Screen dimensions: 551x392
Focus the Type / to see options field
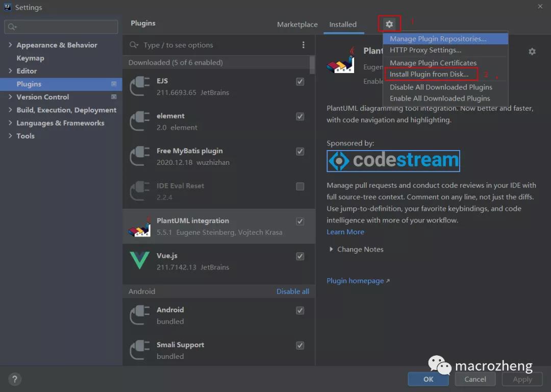point(214,45)
